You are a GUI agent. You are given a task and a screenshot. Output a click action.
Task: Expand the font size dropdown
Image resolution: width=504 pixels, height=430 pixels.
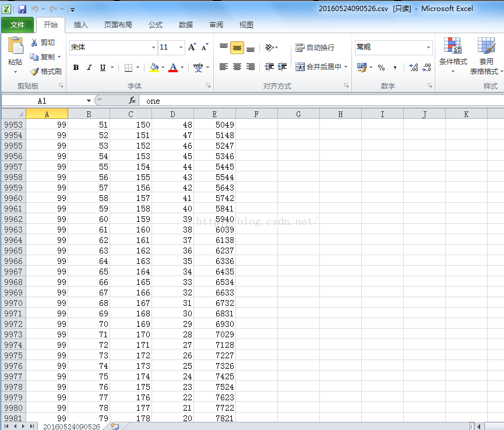pyautogui.click(x=181, y=48)
